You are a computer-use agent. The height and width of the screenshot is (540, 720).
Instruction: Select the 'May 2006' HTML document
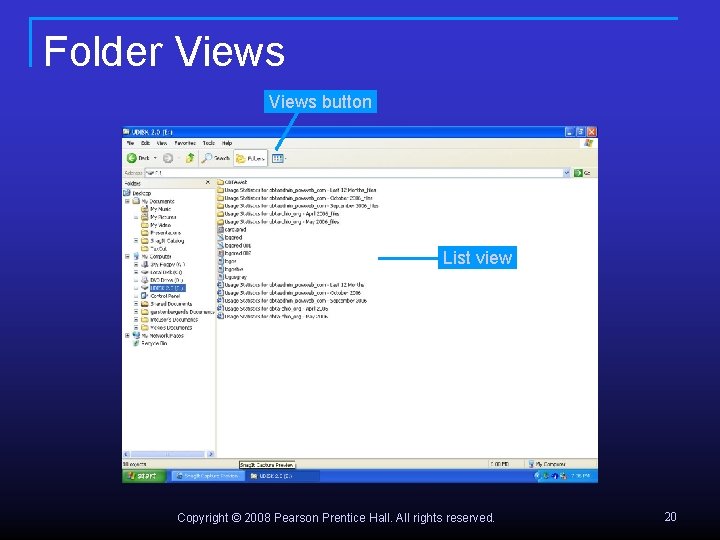coord(273,316)
